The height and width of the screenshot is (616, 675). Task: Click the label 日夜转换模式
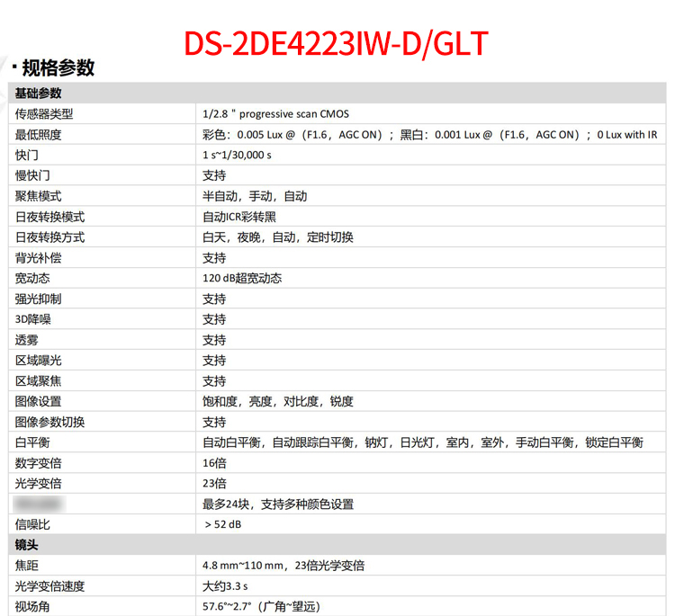pyautogui.click(x=49, y=217)
